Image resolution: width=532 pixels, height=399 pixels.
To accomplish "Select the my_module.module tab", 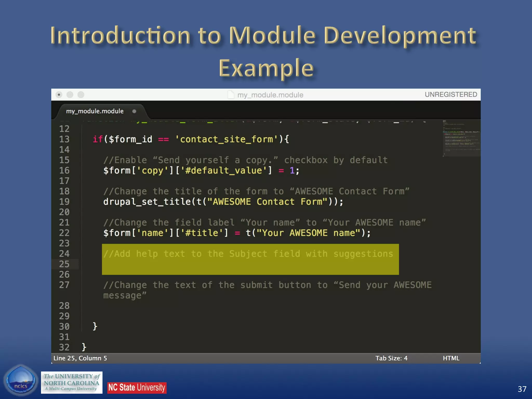I will (x=95, y=111).
